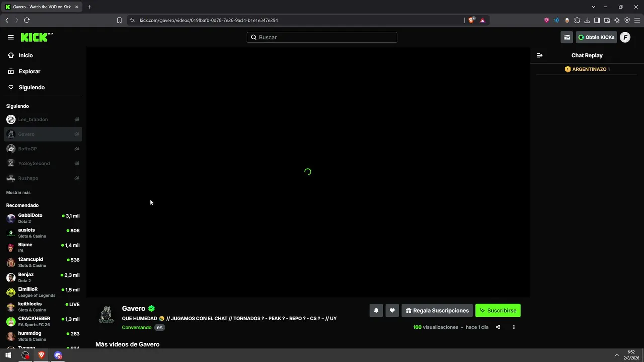
Task: Open the Gavero channel name link
Action: (133, 308)
